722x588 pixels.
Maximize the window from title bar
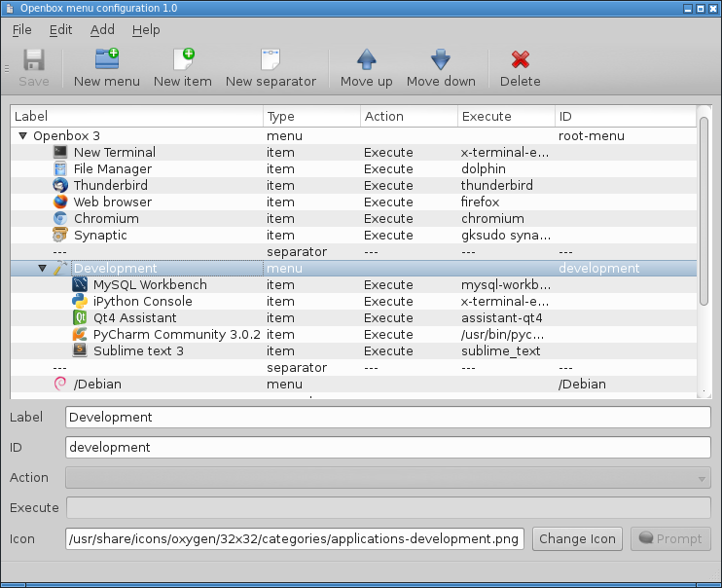tap(701, 9)
